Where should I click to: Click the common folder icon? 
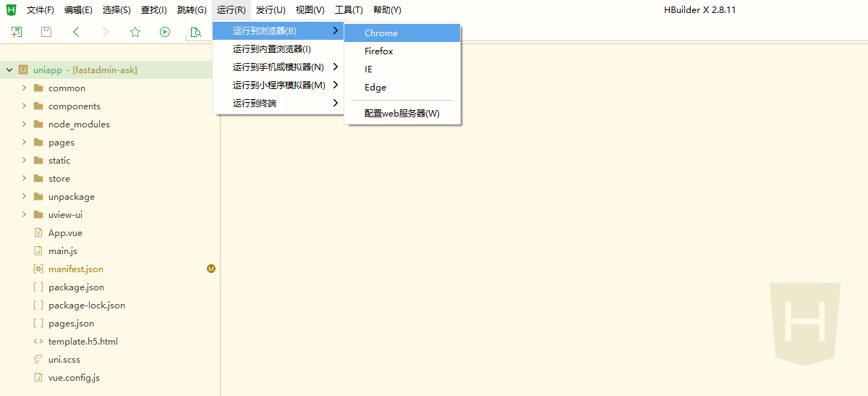pos(38,88)
